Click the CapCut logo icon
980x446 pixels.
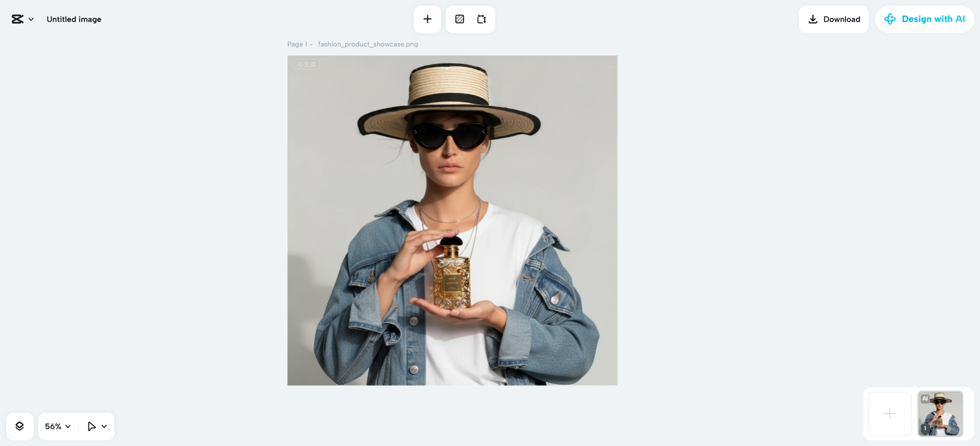17,19
